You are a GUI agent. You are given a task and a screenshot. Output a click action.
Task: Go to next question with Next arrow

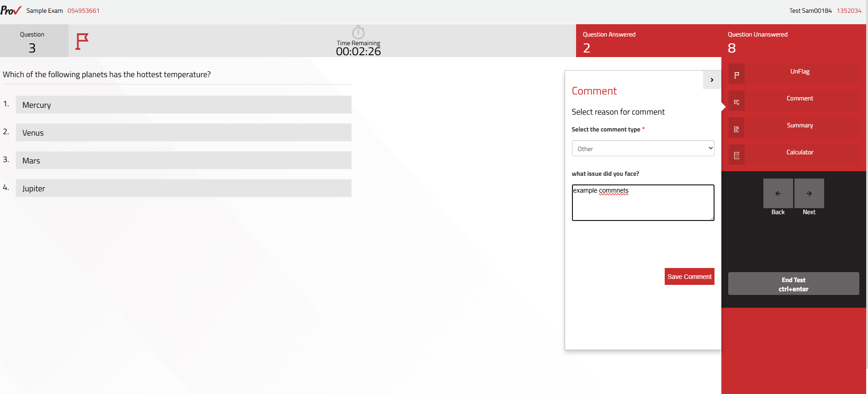pyautogui.click(x=809, y=193)
